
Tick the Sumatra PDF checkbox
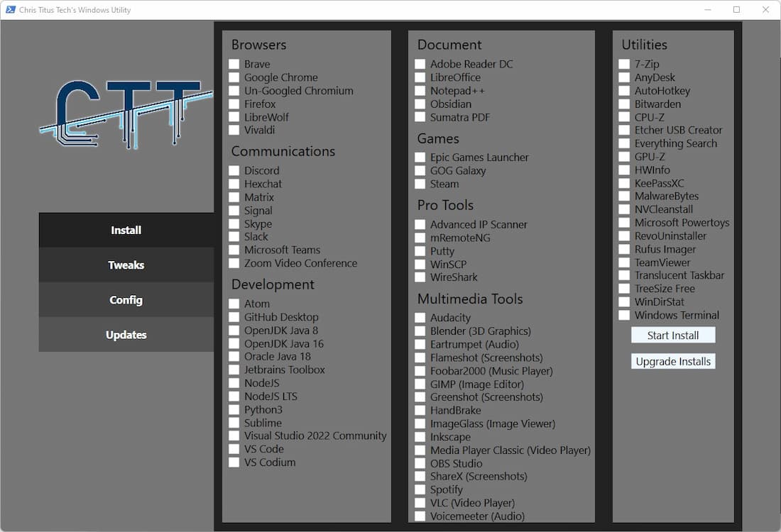pos(420,117)
